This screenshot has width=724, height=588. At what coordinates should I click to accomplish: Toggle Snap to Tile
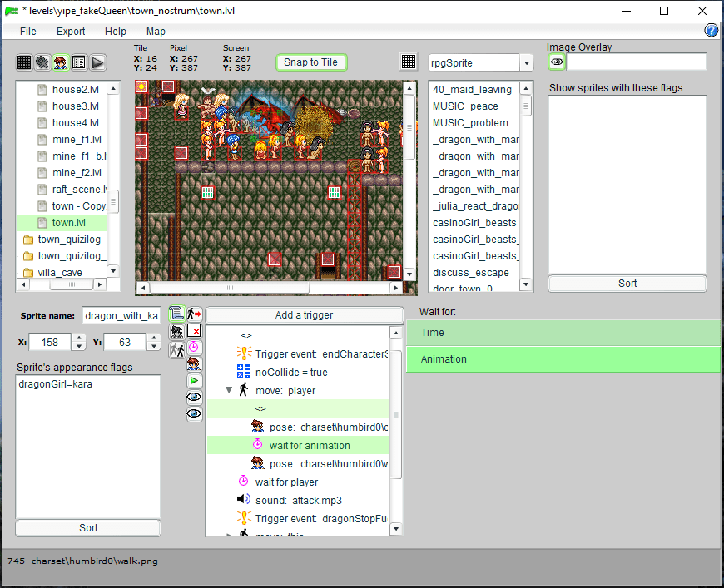pyautogui.click(x=310, y=62)
